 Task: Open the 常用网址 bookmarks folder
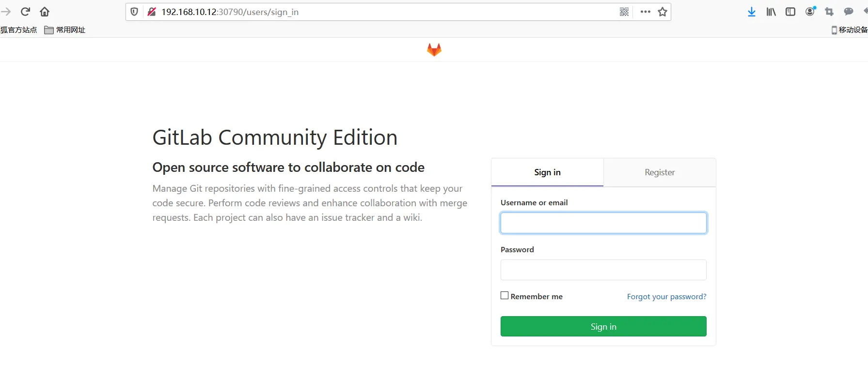point(65,30)
